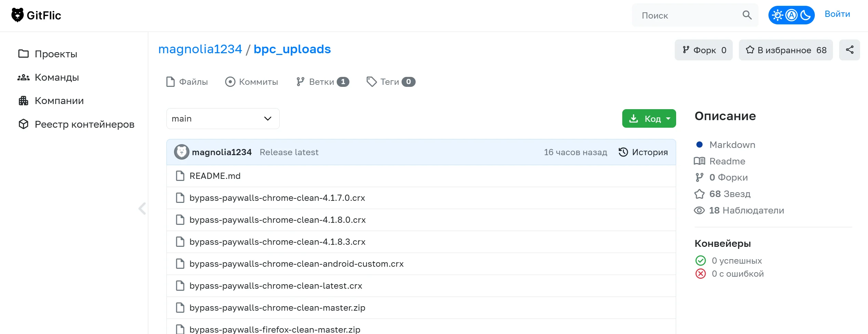Open the magnolia1234 commit author name
The height and width of the screenshot is (334, 868).
(x=222, y=152)
